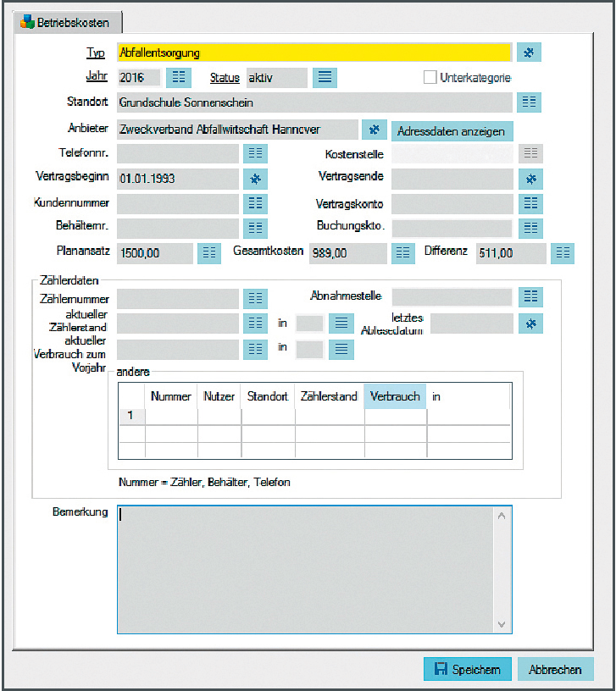Click the empty Vertragskonto input field
The width and height of the screenshot is (616, 691).
click(452, 203)
